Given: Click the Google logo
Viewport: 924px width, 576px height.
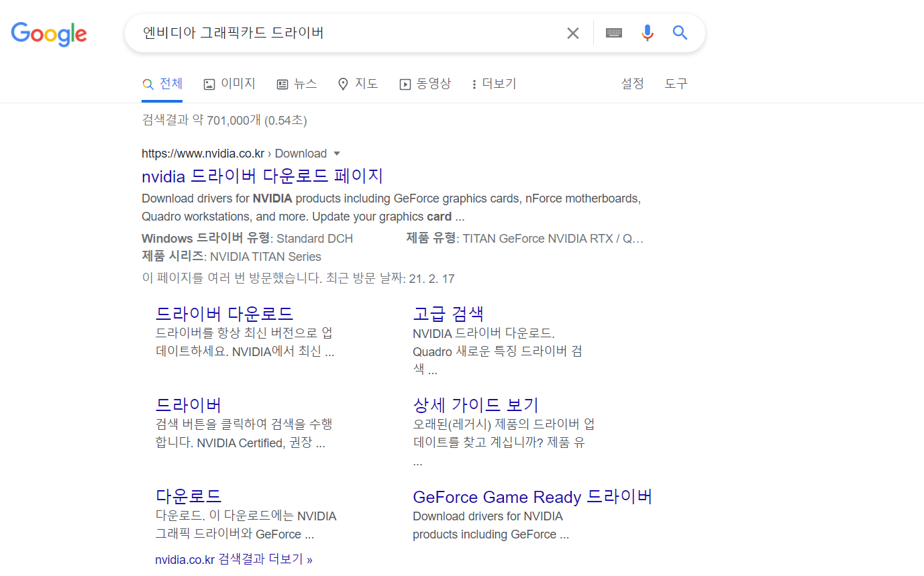Looking at the screenshot, I should tap(49, 34).
